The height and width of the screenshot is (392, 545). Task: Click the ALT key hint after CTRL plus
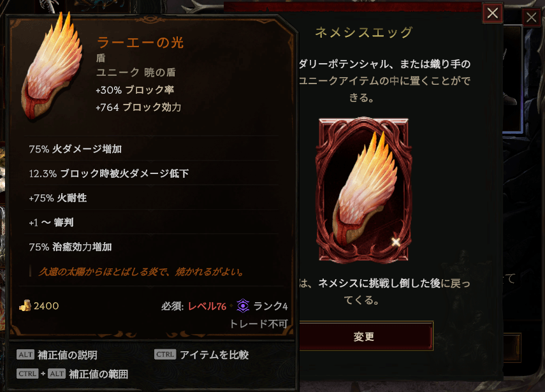tap(57, 374)
